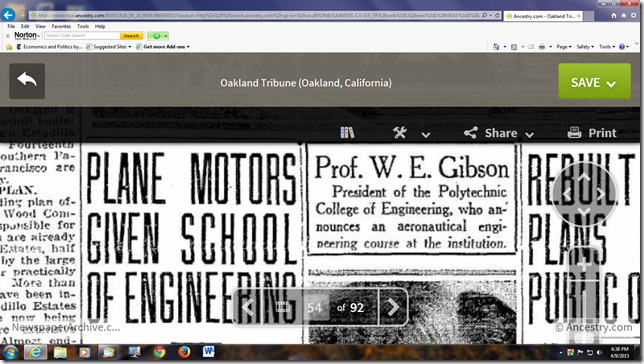
Task: Click the command bar help icon
Action: 622,47
